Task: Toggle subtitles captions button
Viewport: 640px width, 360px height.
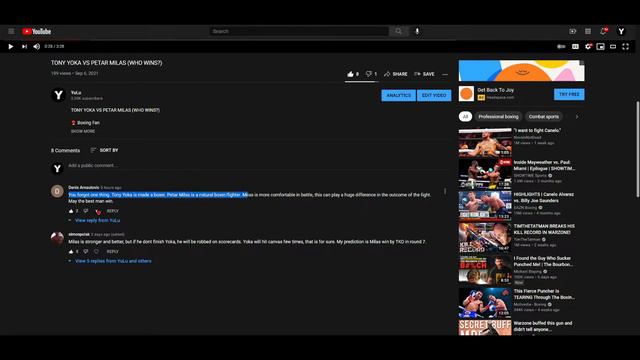Action: [575, 47]
